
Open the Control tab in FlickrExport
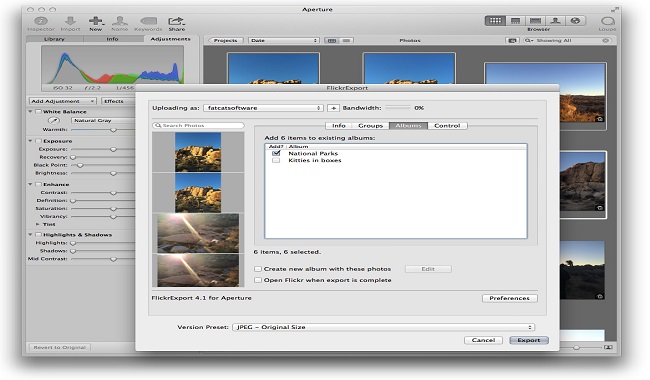(447, 126)
